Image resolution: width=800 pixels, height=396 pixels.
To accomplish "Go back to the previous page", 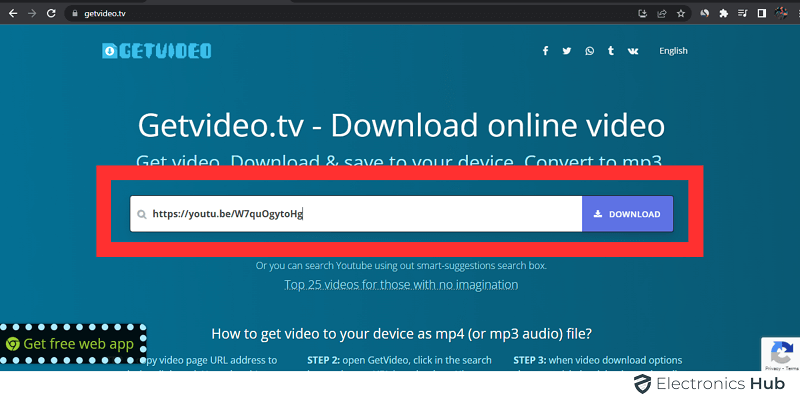I will pyautogui.click(x=13, y=14).
